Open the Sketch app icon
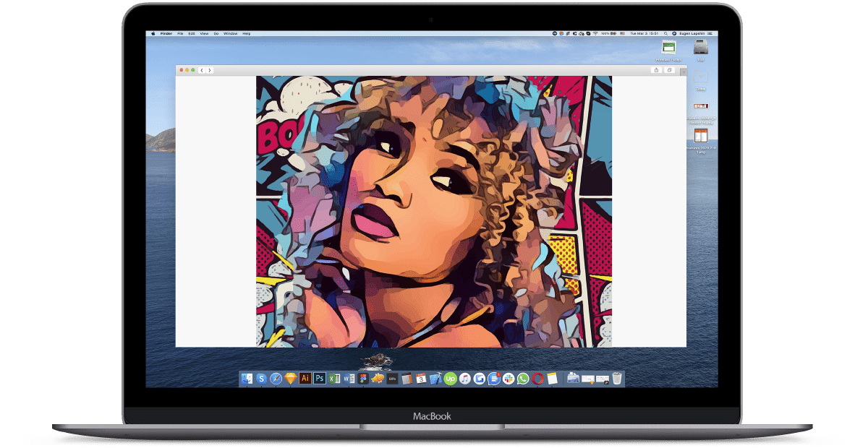 [290, 378]
